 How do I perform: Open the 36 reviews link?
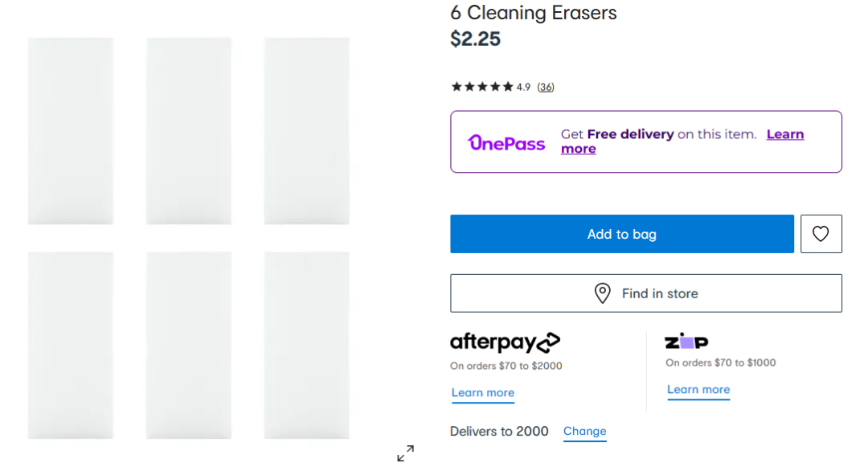pos(546,87)
